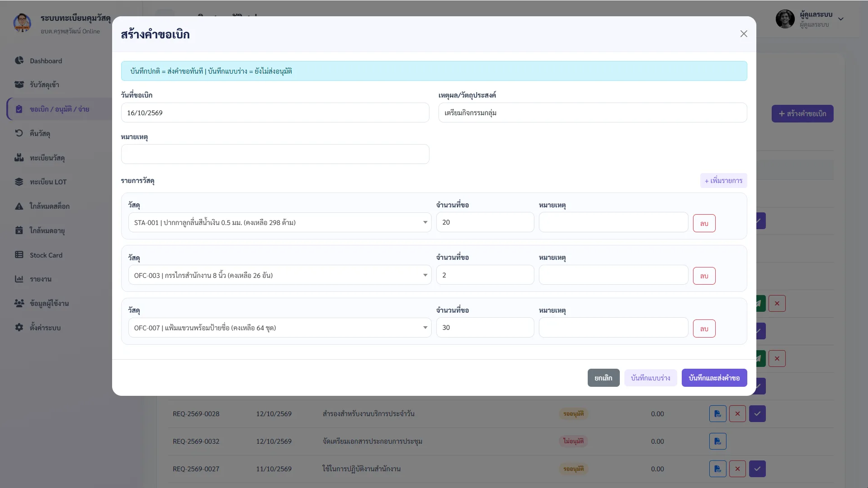Click quantity field showing 30
The width and height of the screenshot is (868, 488).
pyautogui.click(x=485, y=328)
